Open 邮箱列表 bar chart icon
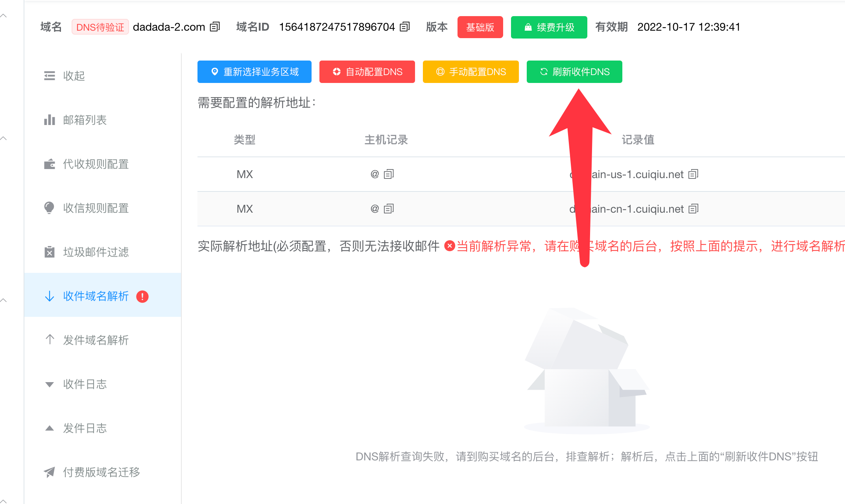This screenshot has height=504, width=845. (x=50, y=120)
